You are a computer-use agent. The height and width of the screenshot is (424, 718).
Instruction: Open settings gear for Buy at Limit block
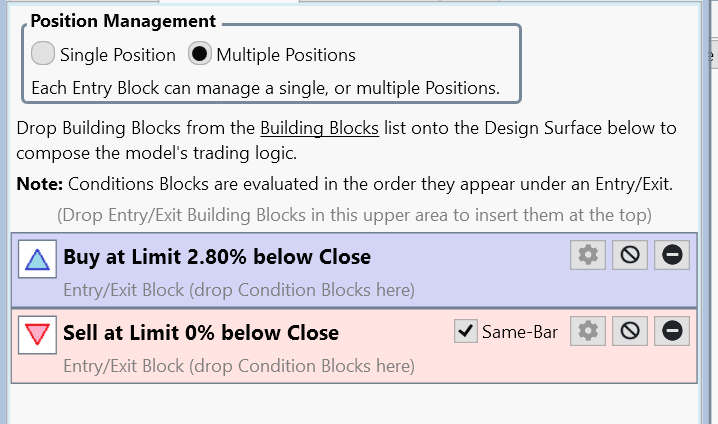588,255
